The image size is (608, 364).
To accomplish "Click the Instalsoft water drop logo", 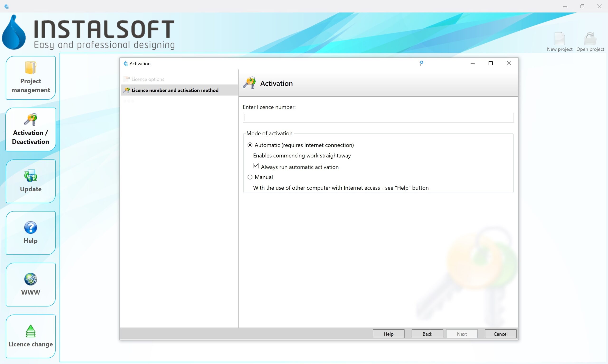I will click(x=14, y=32).
